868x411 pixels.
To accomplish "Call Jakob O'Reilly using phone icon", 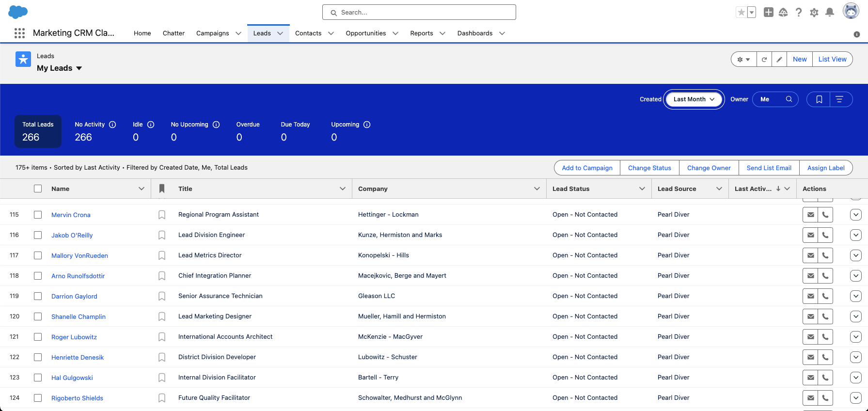I will point(825,235).
